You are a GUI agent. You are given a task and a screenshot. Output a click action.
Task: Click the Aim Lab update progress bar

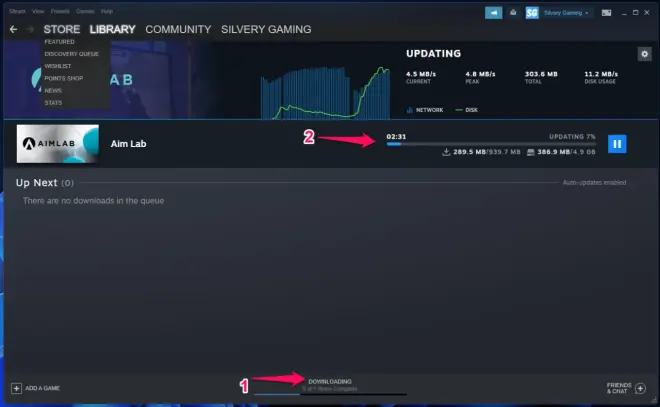tap(491, 144)
